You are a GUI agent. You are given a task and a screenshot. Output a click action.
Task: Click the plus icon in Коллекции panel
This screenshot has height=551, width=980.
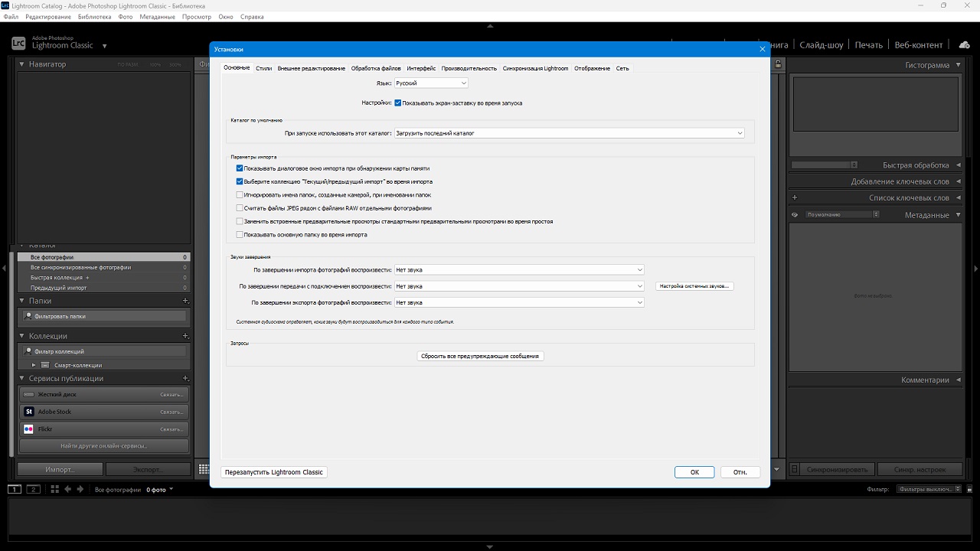(x=185, y=336)
